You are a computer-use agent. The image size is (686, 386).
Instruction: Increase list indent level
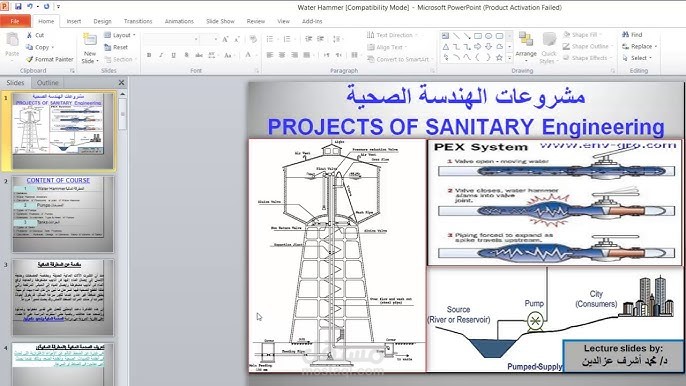[321, 39]
